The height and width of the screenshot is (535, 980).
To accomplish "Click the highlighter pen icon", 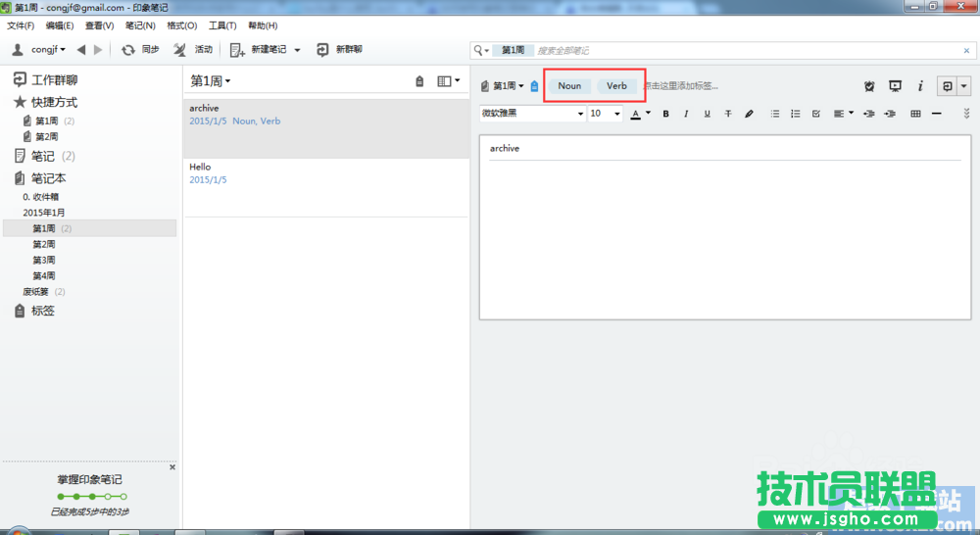I will [750, 114].
